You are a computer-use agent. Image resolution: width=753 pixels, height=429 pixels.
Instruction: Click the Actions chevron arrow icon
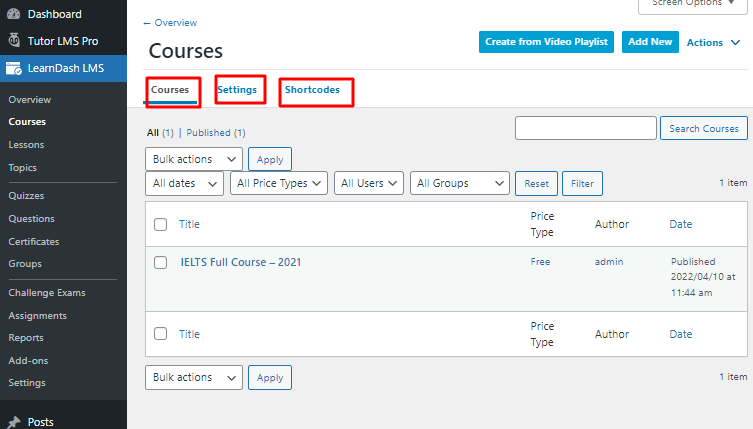[x=735, y=42]
